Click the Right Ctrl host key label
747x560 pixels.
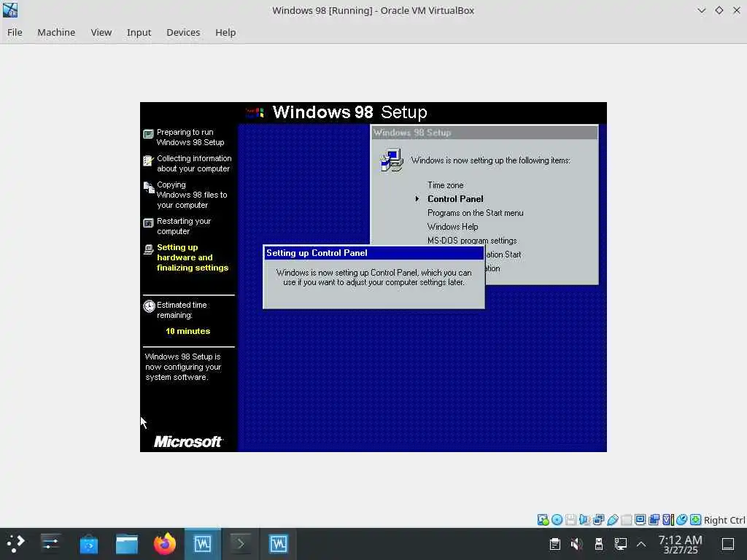(x=724, y=520)
